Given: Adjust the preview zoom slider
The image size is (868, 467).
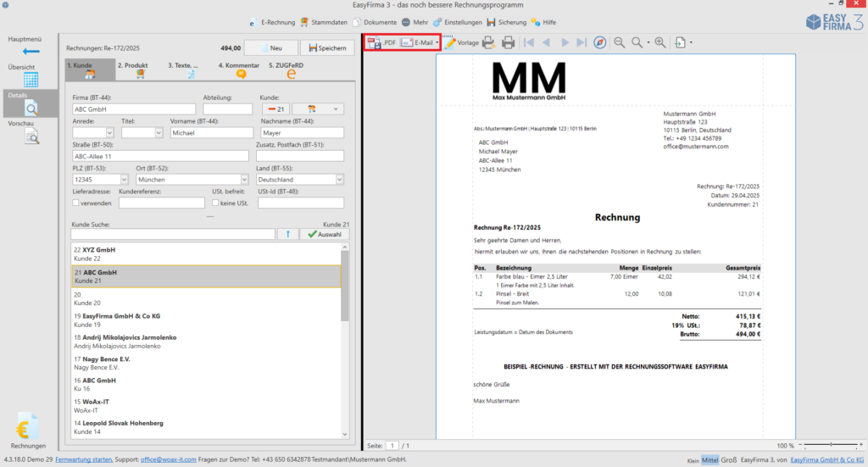Looking at the screenshot, I should point(831,445).
